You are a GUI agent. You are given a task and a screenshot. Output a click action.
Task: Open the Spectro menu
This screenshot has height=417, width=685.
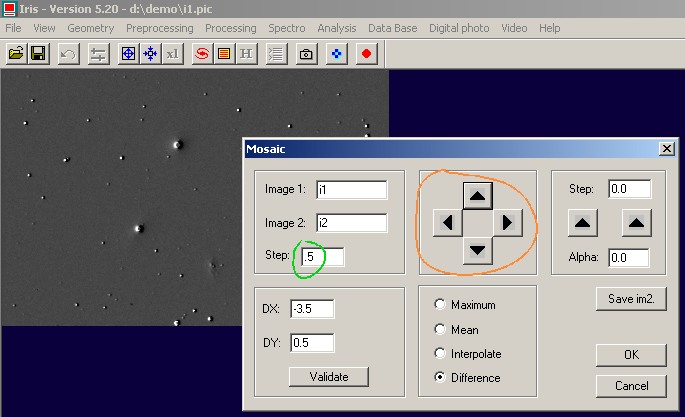pos(287,28)
